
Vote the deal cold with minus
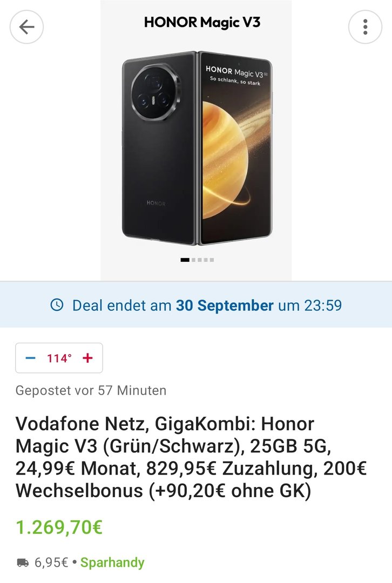point(31,358)
